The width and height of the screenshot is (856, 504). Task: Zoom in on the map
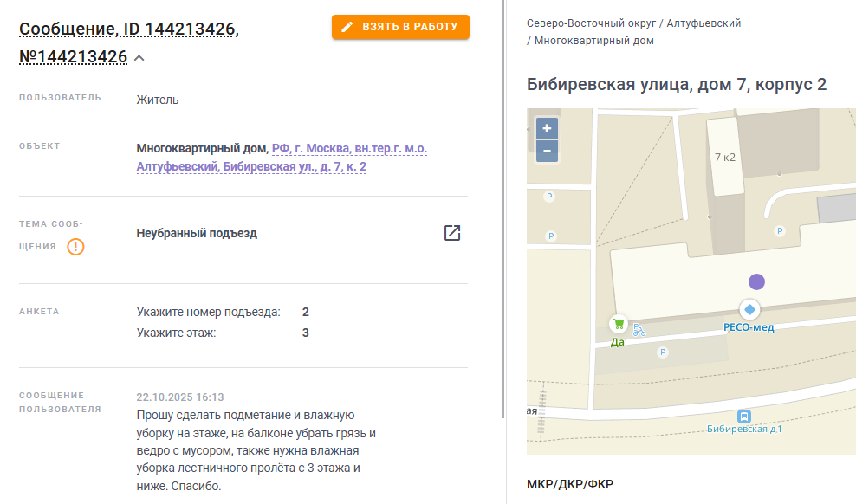click(x=547, y=129)
